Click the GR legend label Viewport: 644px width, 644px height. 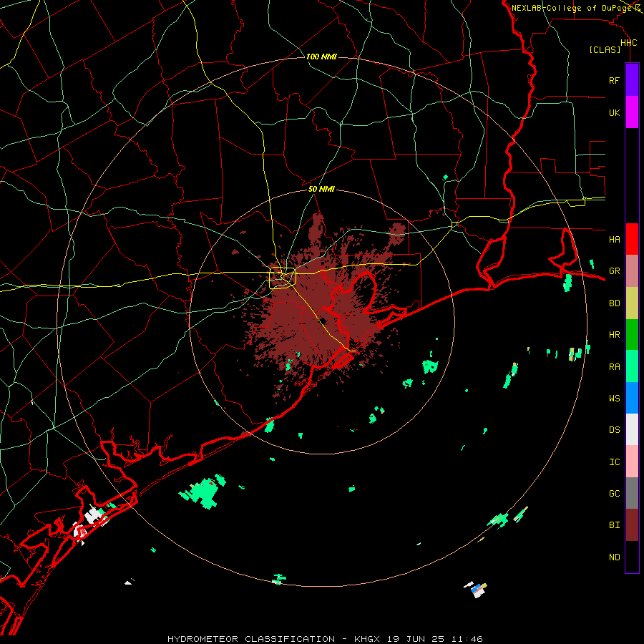point(614,271)
